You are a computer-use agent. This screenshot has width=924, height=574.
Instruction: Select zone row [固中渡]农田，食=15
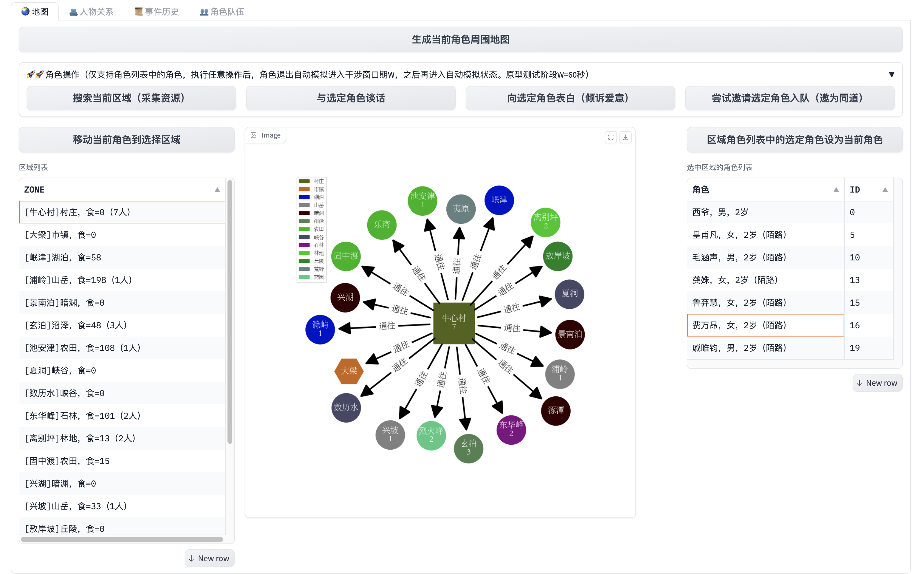point(122,461)
